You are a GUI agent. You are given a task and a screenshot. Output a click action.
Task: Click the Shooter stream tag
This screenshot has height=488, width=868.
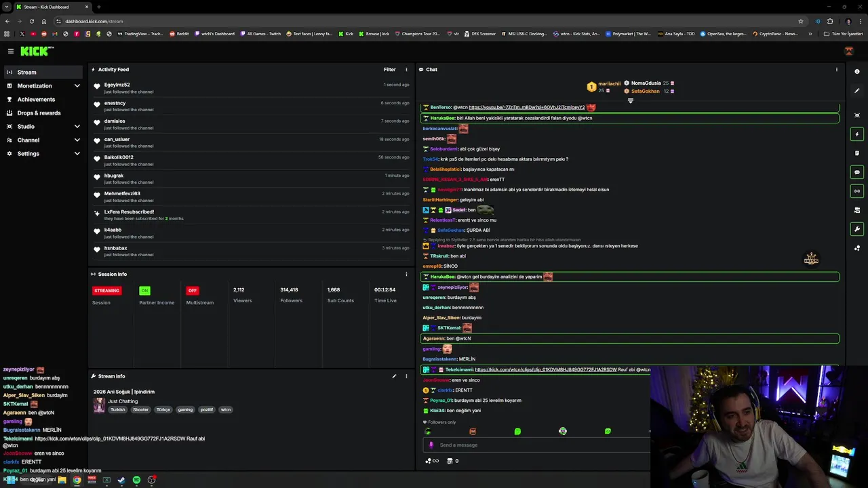click(x=140, y=409)
